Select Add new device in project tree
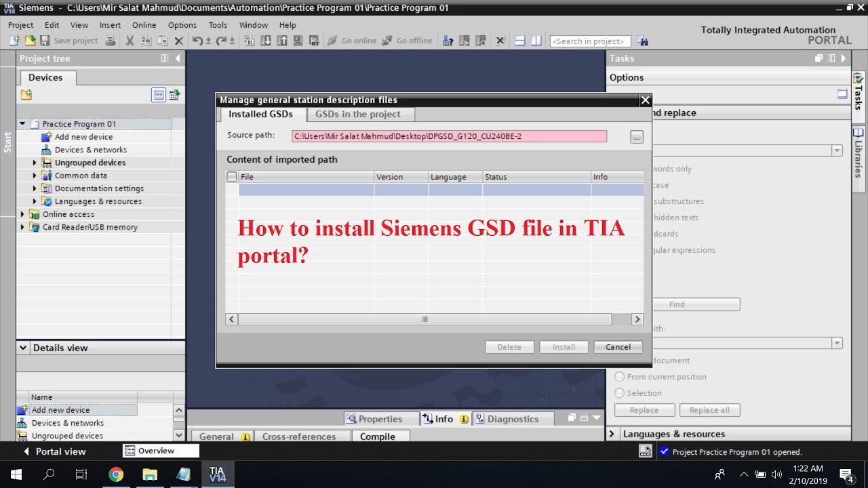 pyautogui.click(x=83, y=137)
